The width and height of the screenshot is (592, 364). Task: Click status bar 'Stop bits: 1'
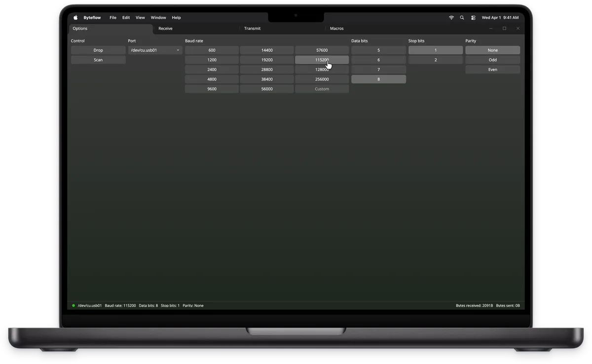(x=170, y=306)
